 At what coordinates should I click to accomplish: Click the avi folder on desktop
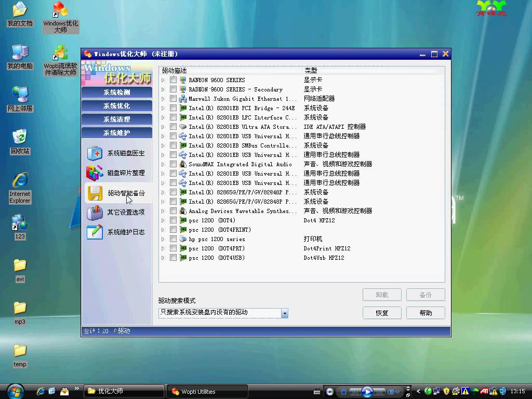click(x=20, y=270)
